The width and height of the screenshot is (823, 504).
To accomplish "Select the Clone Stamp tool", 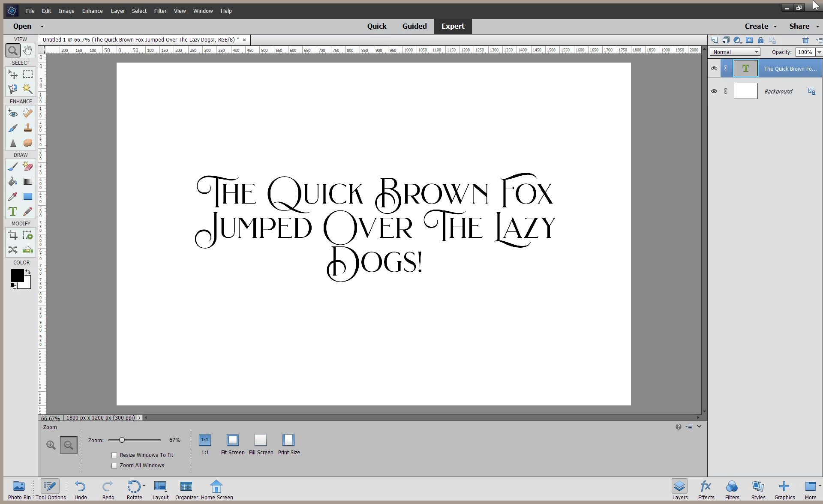I will pyautogui.click(x=28, y=128).
